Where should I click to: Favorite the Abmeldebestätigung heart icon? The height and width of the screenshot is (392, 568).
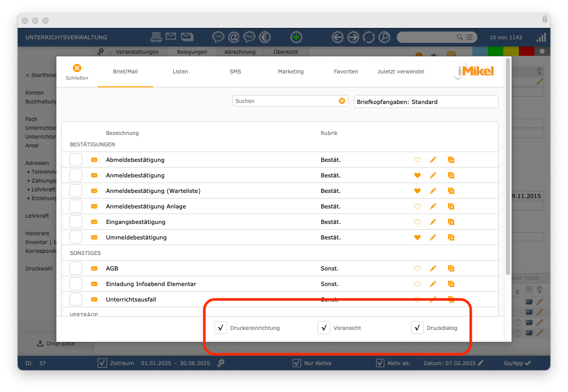pos(417,160)
